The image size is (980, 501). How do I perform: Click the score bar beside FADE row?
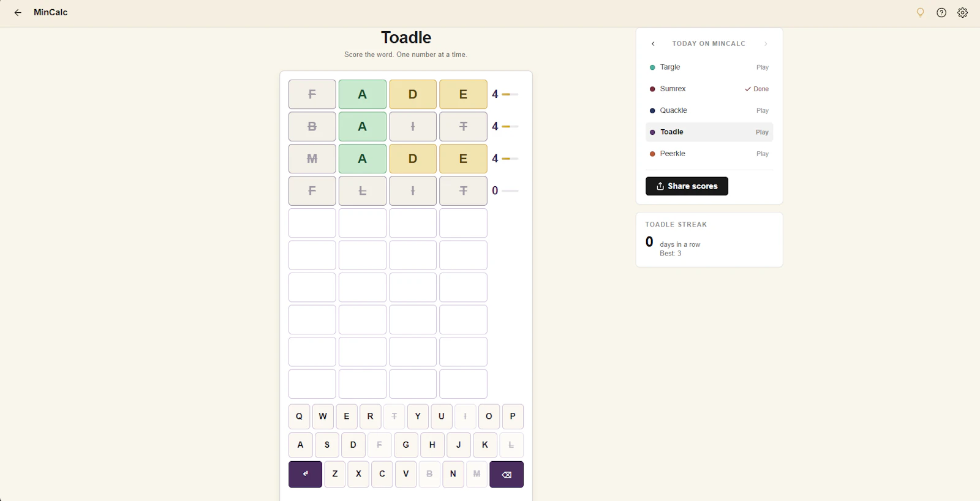[510, 94]
